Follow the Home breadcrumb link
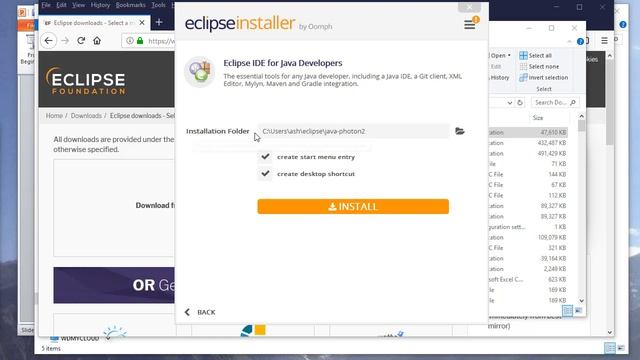The height and width of the screenshot is (360, 640). click(x=54, y=116)
